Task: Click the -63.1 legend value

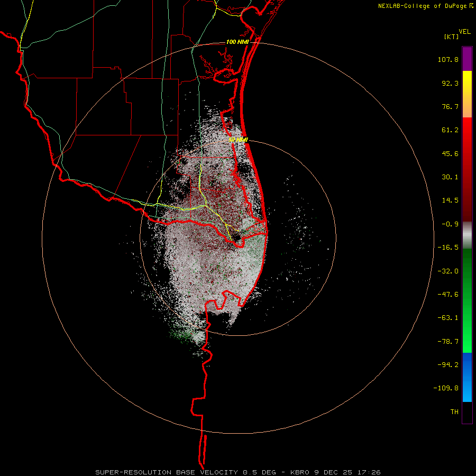Action: [x=448, y=318]
